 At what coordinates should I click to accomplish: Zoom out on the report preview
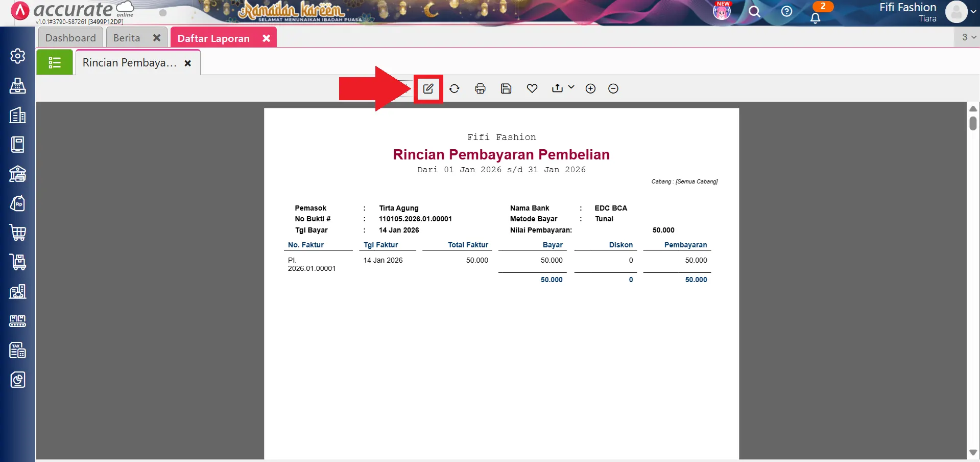[612, 88]
